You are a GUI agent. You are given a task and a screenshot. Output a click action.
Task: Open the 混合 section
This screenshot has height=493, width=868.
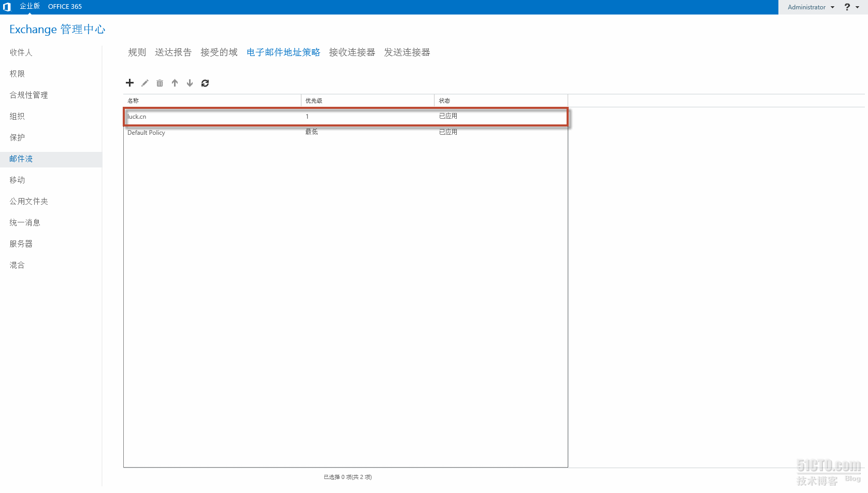[x=17, y=265]
